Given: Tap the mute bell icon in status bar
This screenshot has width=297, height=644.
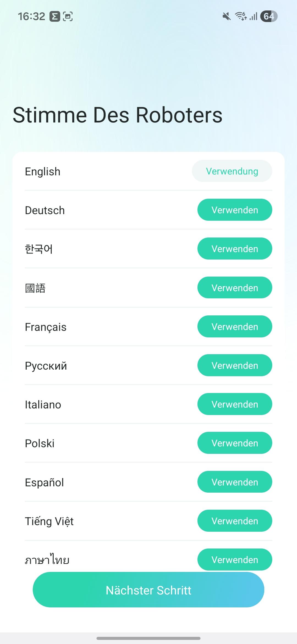Looking at the screenshot, I should point(226,17).
